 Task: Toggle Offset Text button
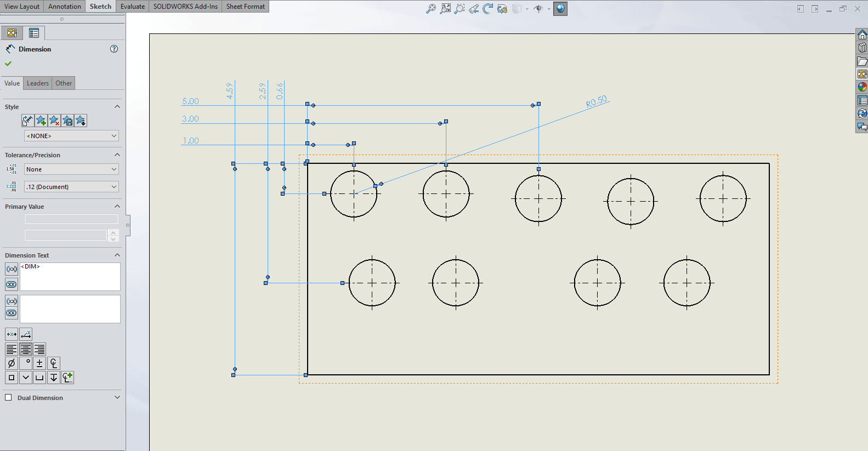point(26,334)
